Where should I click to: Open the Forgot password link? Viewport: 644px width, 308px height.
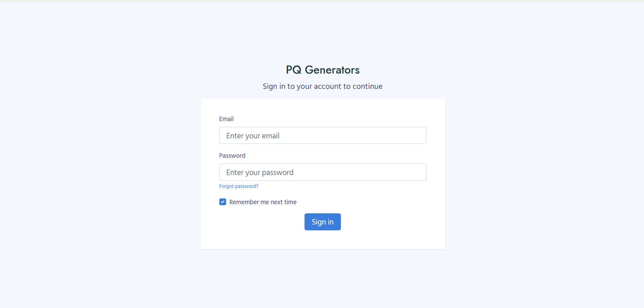coord(239,186)
